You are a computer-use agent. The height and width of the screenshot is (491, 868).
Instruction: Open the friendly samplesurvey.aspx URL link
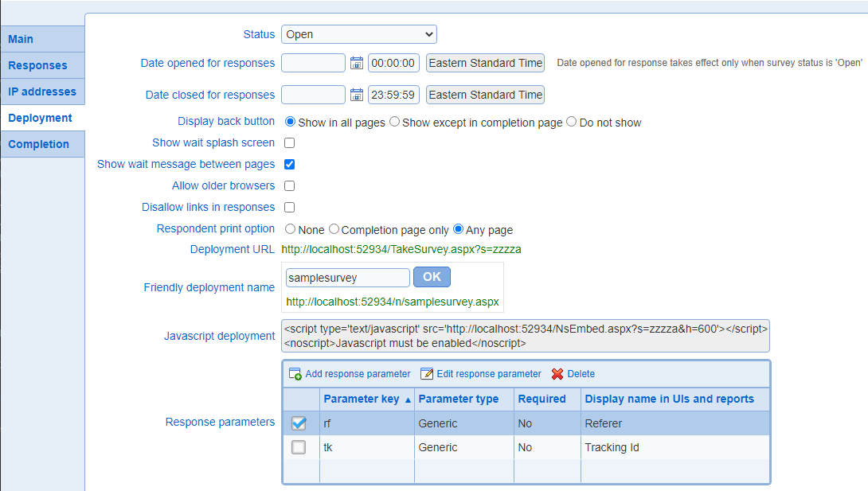click(x=393, y=302)
